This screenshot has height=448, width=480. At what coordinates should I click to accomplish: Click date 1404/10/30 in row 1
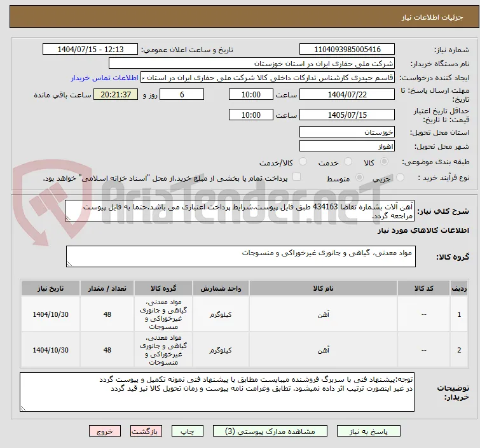[x=50, y=314]
